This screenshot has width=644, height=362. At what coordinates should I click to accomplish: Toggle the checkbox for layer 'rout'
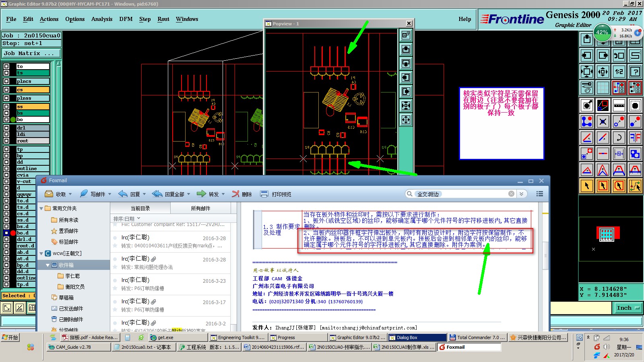pyautogui.click(x=6, y=141)
